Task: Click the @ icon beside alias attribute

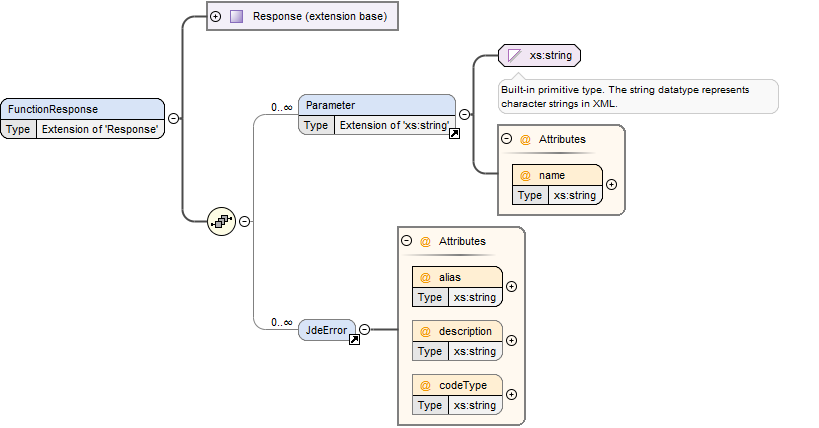Action: [425, 276]
